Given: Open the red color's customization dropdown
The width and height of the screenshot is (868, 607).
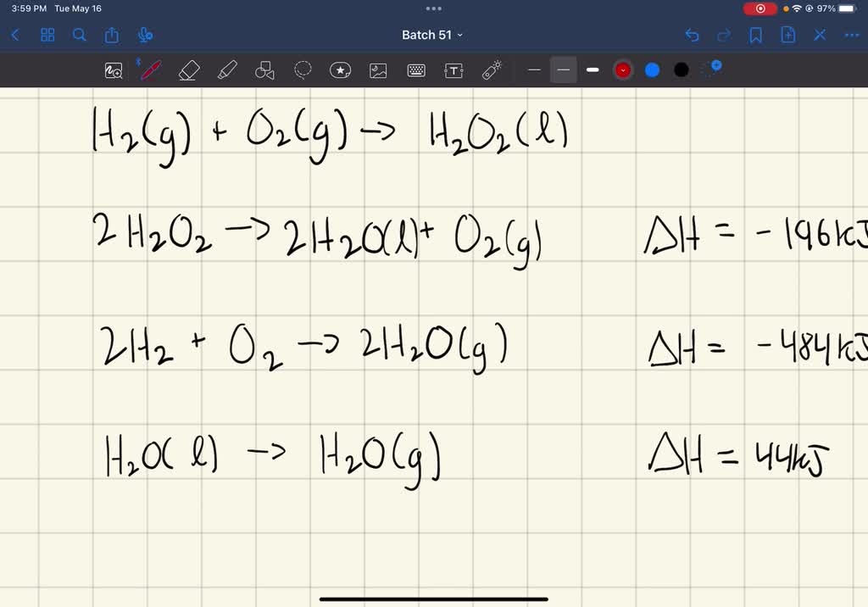Looking at the screenshot, I should click(x=623, y=70).
